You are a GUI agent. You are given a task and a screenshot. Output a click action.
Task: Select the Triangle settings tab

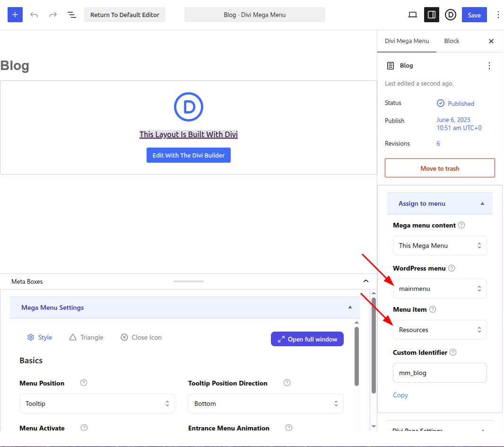click(x=86, y=337)
